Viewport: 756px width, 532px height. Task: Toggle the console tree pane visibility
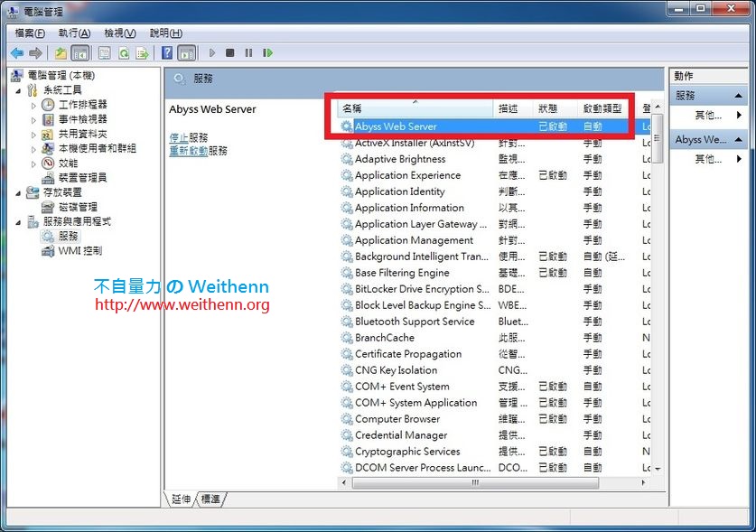tap(81, 52)
